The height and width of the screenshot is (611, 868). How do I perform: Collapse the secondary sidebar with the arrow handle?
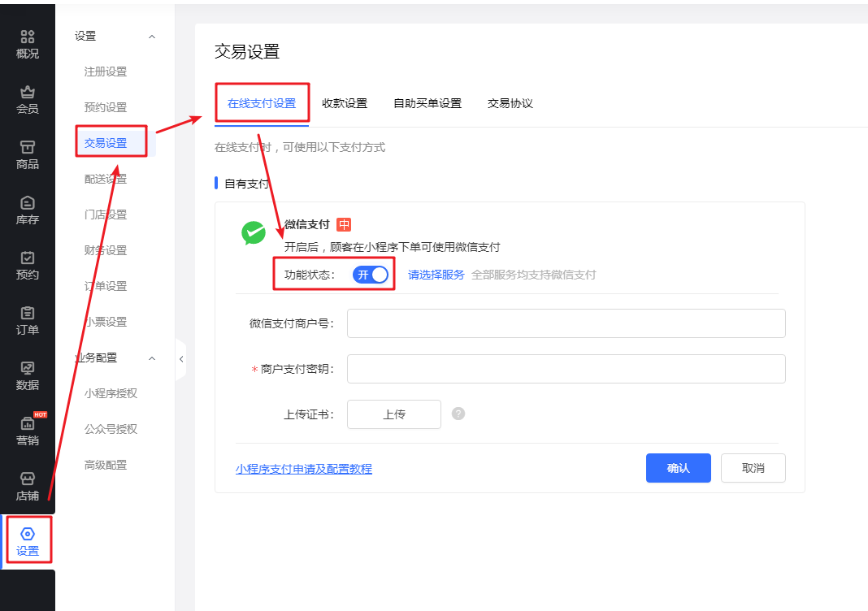click(x=181, y=359)
